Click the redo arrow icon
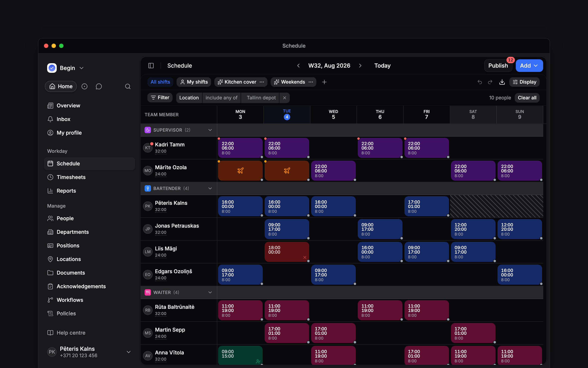 click(x=490, y=82)
